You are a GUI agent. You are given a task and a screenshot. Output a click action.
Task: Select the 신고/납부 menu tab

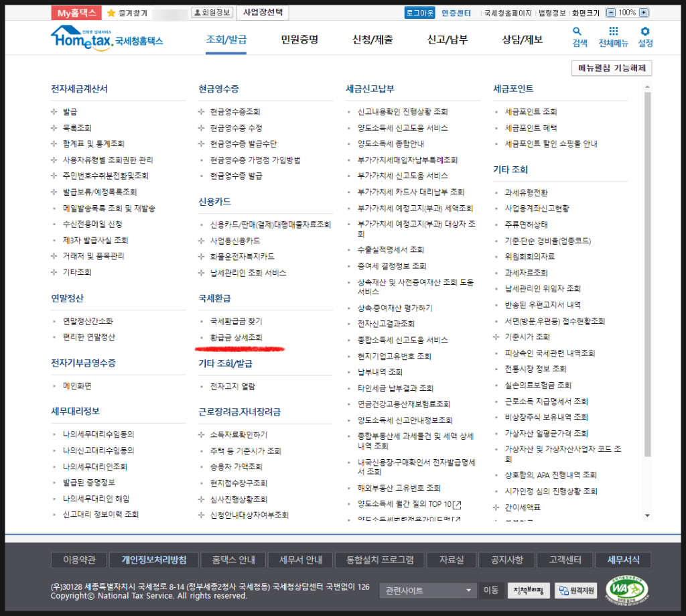point(447,40)
